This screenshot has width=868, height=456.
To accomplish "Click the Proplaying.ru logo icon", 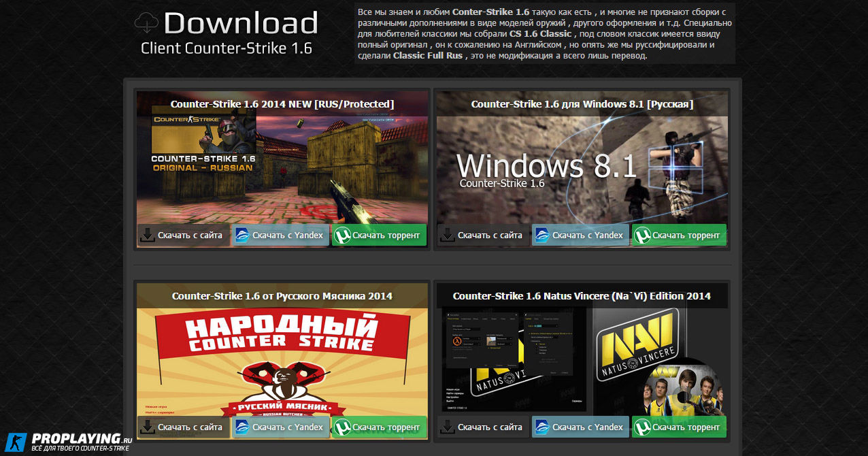I will point(15,441).
